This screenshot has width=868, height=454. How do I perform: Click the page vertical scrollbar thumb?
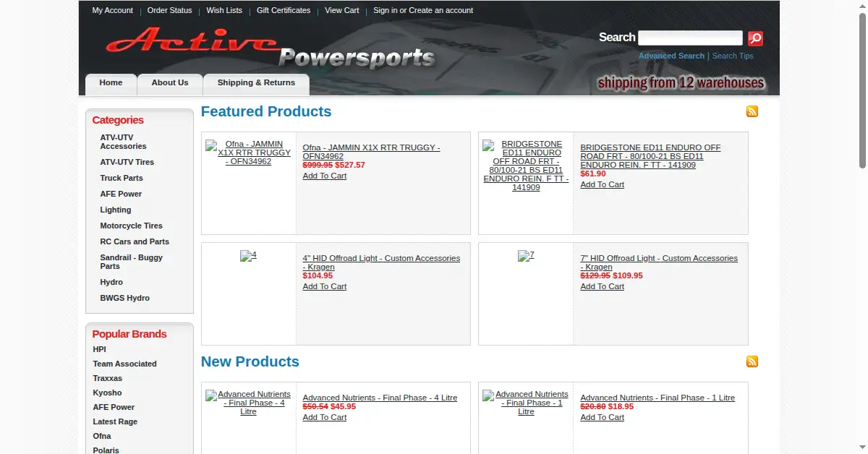[862, 90]
